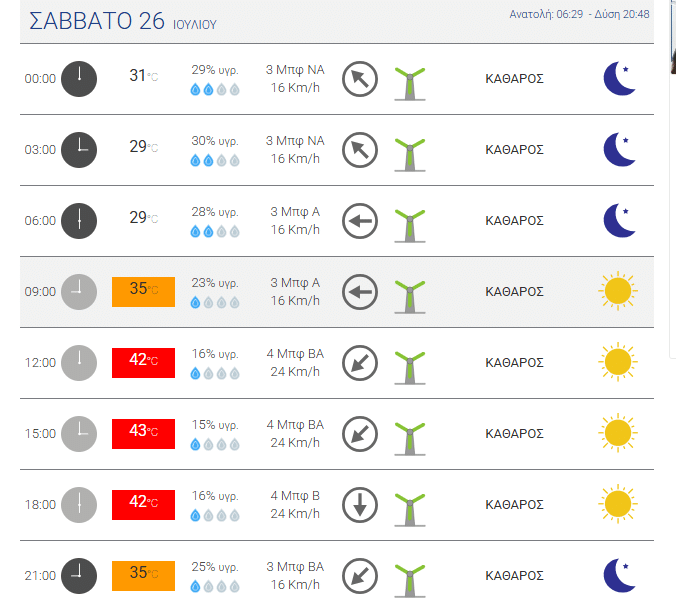Click the ΣΑΒΒΑΤΟ 26 date heading

pyautogui.click(x=97, y=21)
